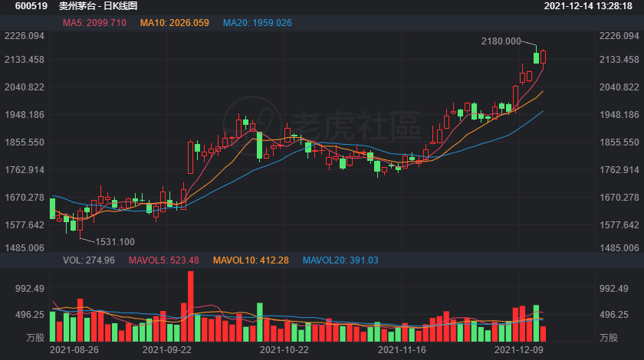Click the stock code 600519
This screenshot has height=360, width=644.
click(31, 6)
